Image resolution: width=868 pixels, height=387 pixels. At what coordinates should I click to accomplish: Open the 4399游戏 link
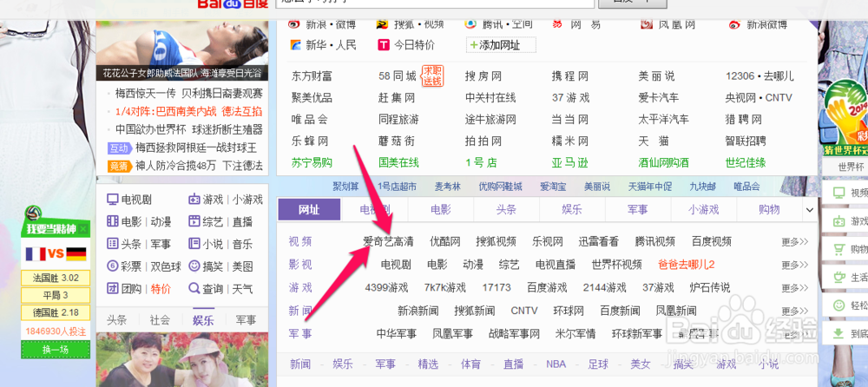pyautogui.click(x=386, y=288)
